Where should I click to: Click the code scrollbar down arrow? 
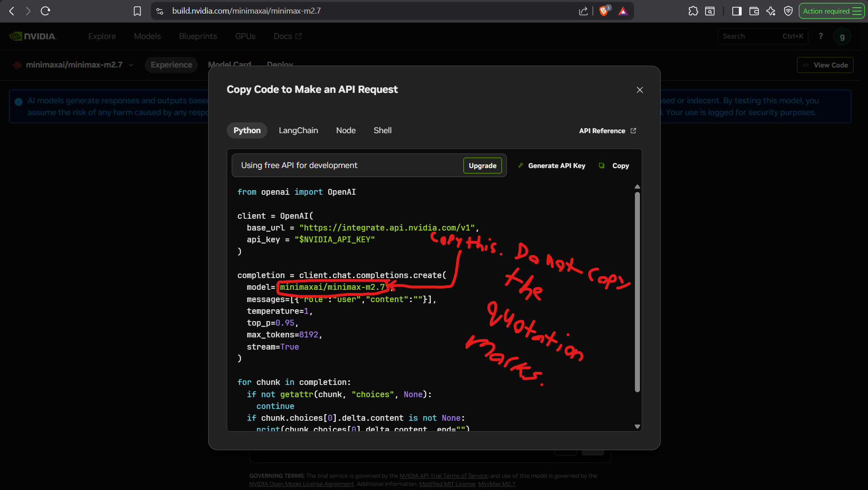[637, 427]
